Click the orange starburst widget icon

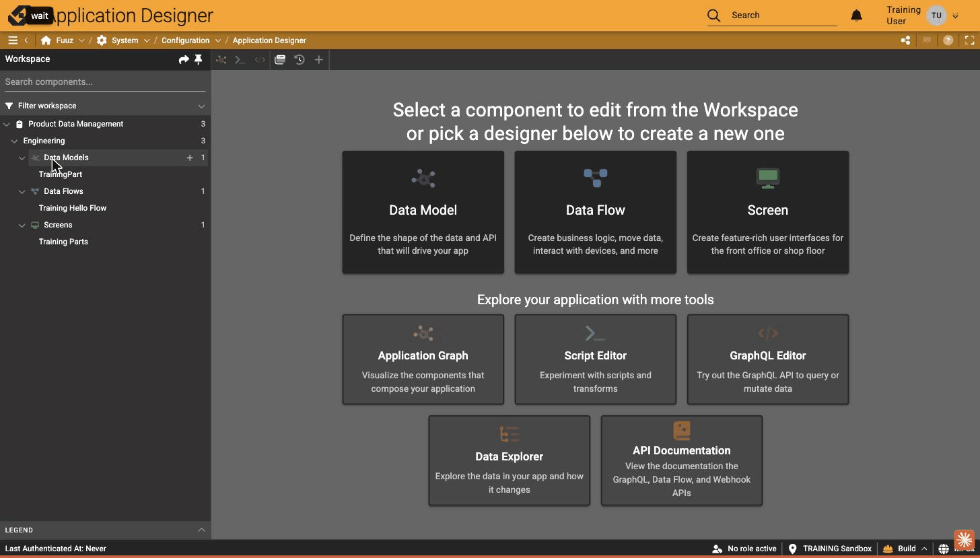pos(965,540)
